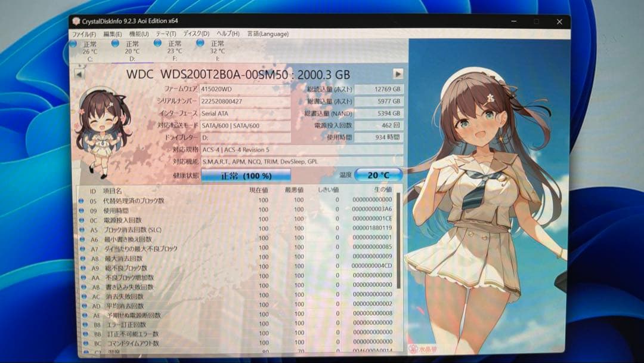Screen dimensions: 644x363
Task: Open the テーマ(T) menu
Action: [166, 34]
